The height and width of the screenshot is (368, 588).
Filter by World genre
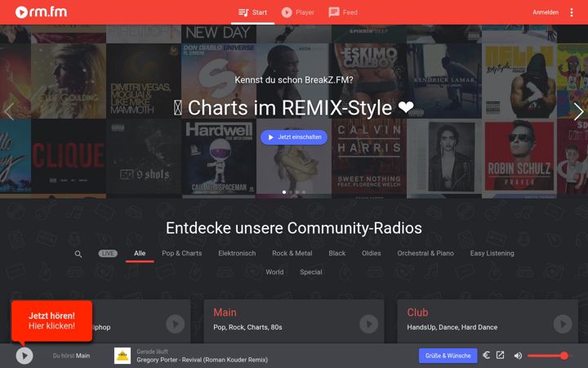tap(274, 272)
